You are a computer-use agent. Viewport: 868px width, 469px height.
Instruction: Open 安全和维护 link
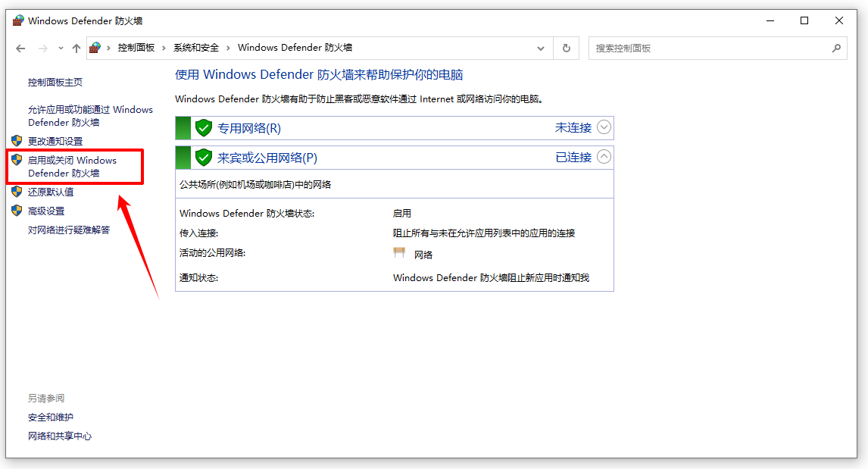pos(51,417)
